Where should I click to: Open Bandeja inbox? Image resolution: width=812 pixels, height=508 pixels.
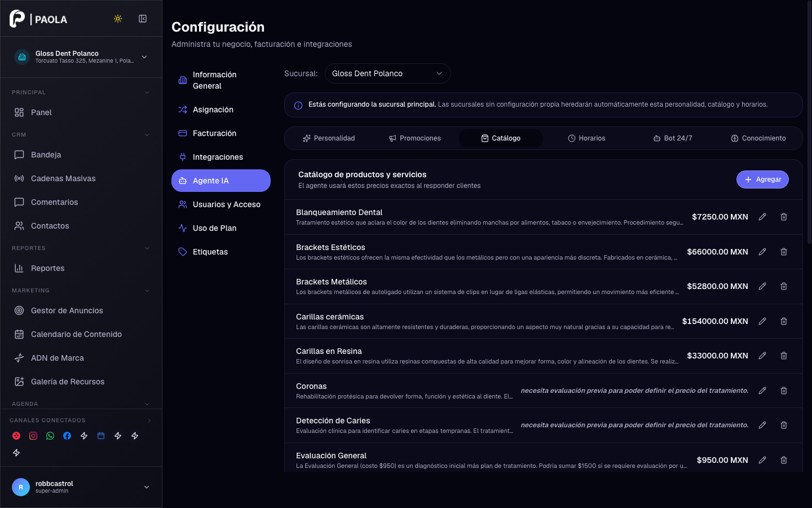[x=81, y=155]
